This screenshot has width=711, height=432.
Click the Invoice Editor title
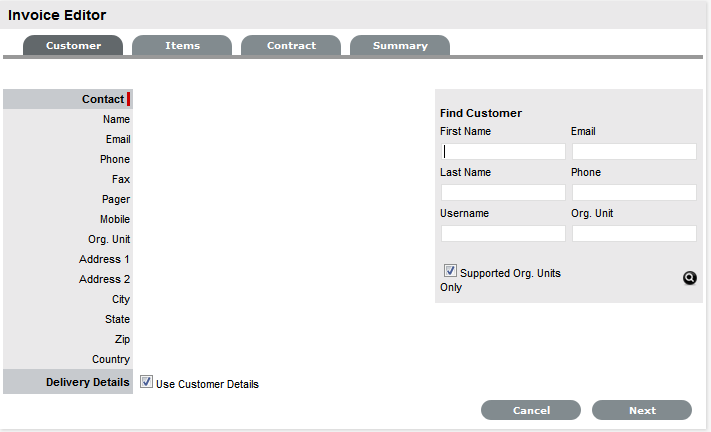[57, 16]
